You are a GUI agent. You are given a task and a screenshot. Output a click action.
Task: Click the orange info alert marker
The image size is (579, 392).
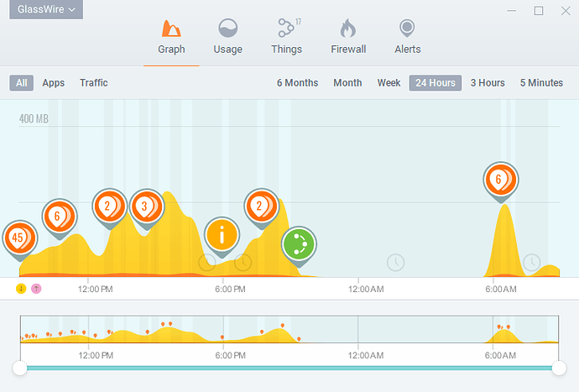click(222, 235)
